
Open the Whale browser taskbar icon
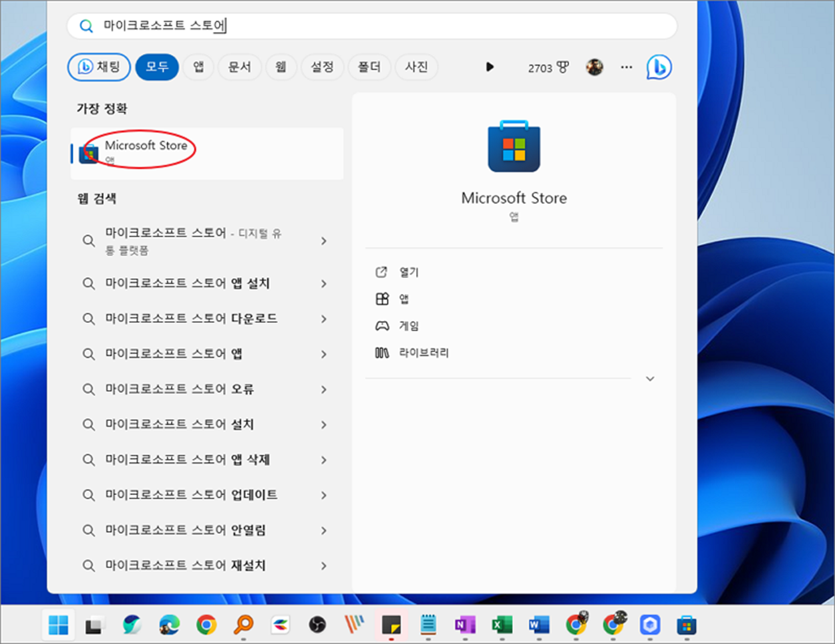(132, 625)
